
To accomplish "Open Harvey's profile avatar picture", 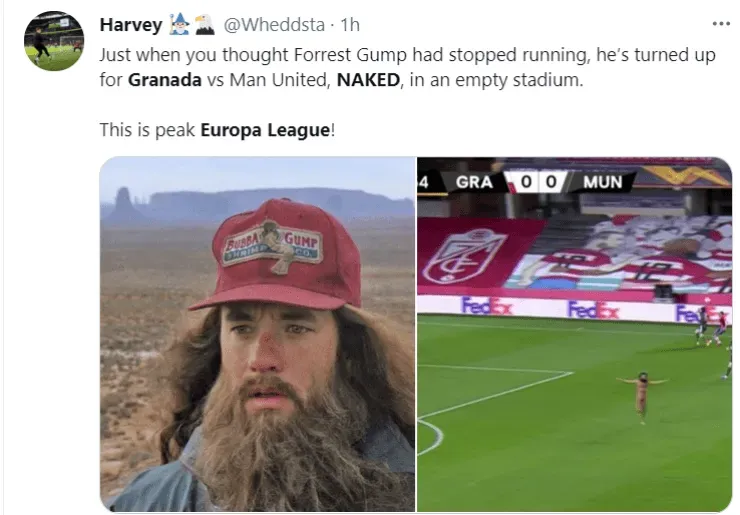I will (x=54, y=41).
